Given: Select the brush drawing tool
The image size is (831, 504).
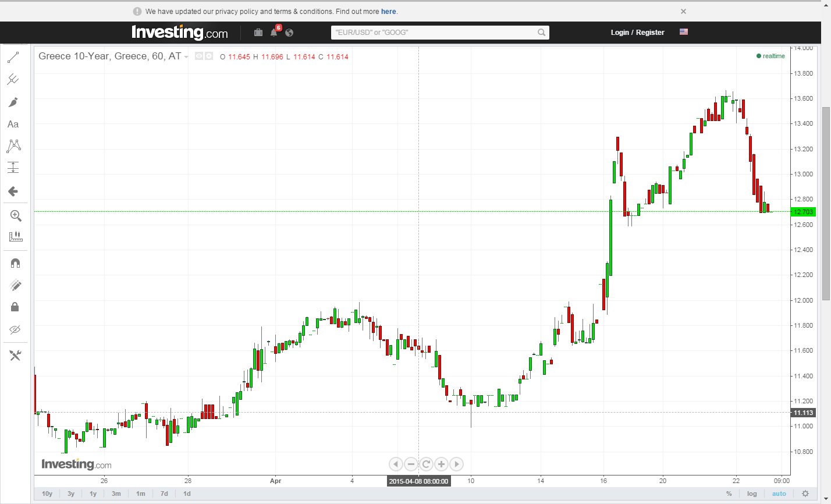Looking at the screenshot, I should [13, 102].
